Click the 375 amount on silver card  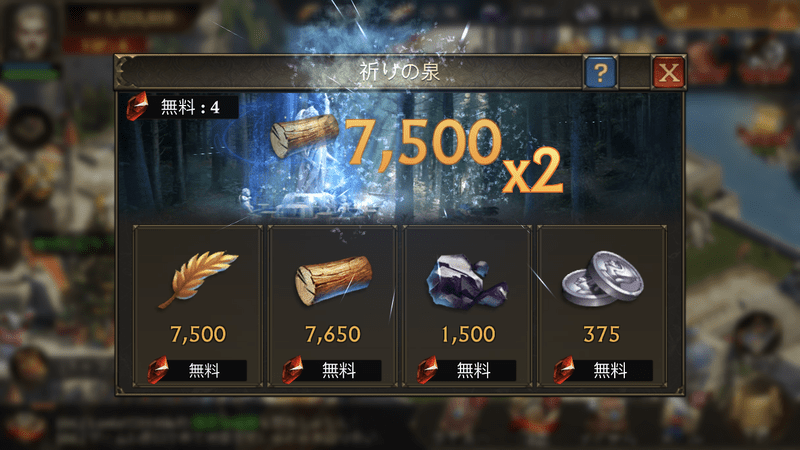pos(602,335)
